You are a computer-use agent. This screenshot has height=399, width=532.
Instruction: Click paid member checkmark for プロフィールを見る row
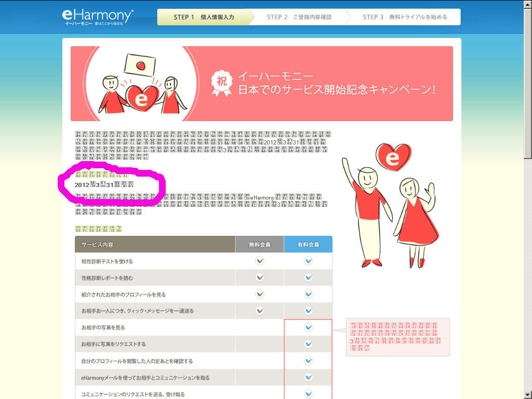(x=308, y=294)
